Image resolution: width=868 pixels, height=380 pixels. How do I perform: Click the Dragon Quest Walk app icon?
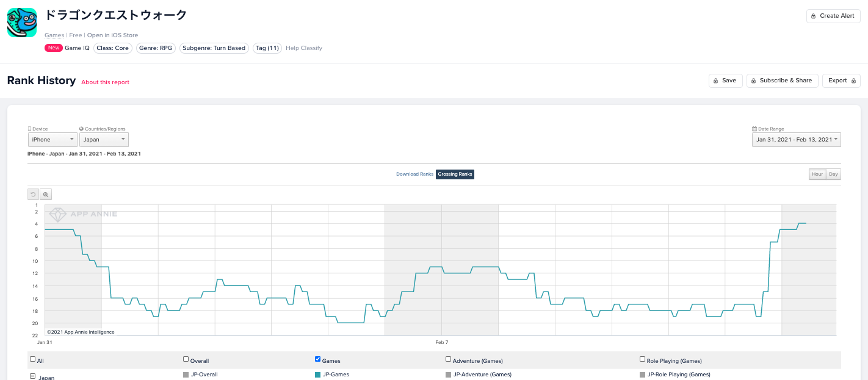[x=22, y=23]
